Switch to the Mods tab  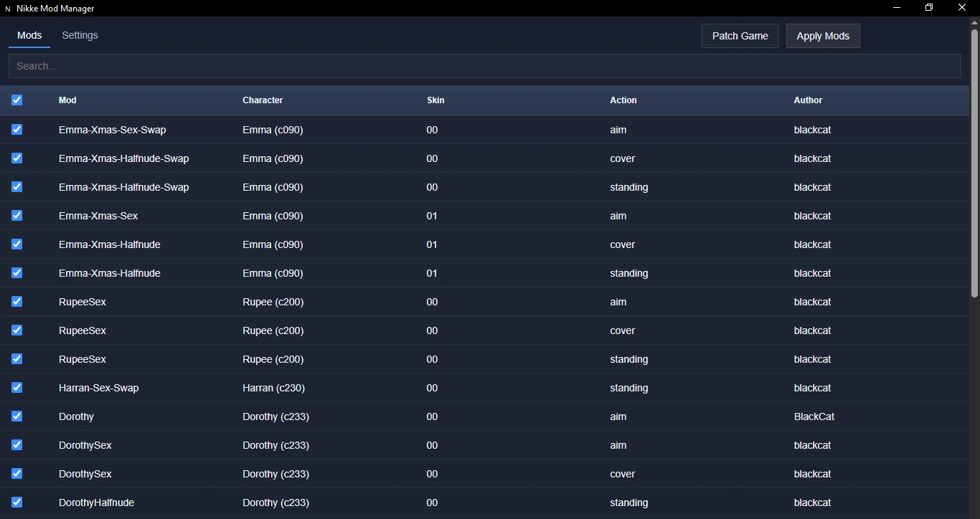pyautogui.click(x=29, y=35)
